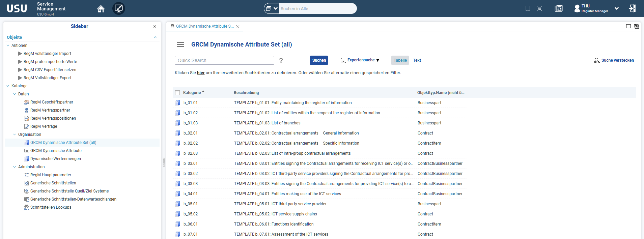Collapse the Administration tree node
The height and width of the screenshot is (239, 644).
(15, 167)
